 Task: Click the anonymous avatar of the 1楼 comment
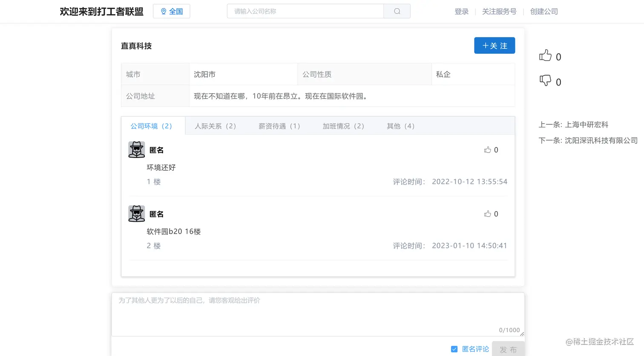point(137,150)
